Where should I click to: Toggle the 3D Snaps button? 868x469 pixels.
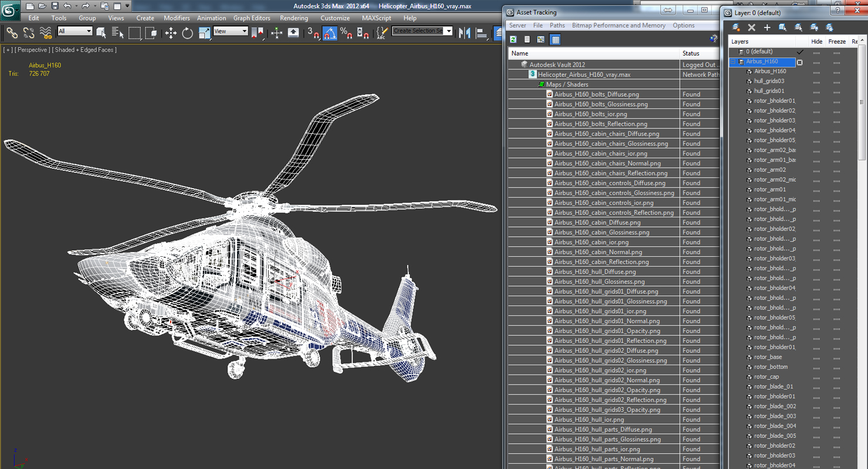point(313,33)
